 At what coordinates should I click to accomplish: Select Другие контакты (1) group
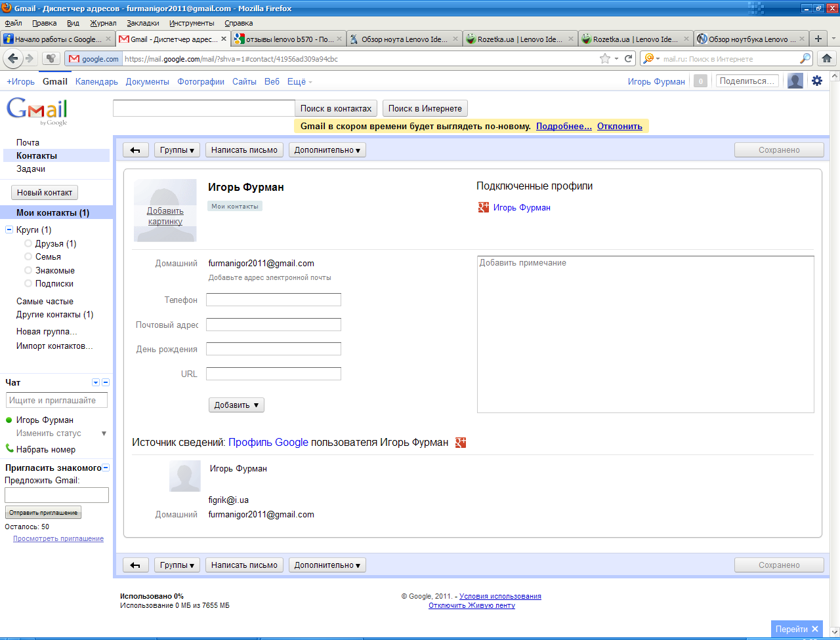[x=55, y=314]
